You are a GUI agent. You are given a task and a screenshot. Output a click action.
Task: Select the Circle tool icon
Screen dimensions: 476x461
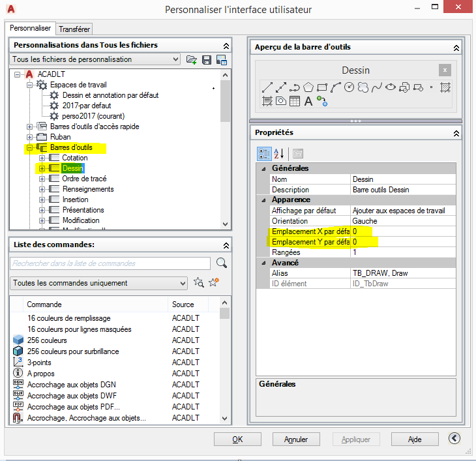click(x=349, y=87)
